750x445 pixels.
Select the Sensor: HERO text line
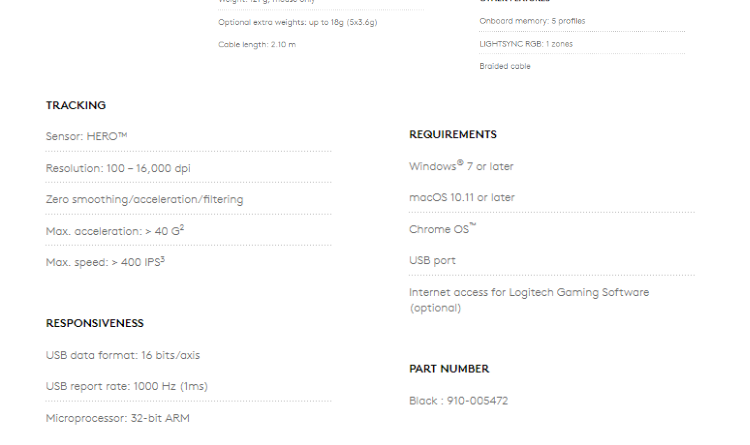(x=87, y=136)
